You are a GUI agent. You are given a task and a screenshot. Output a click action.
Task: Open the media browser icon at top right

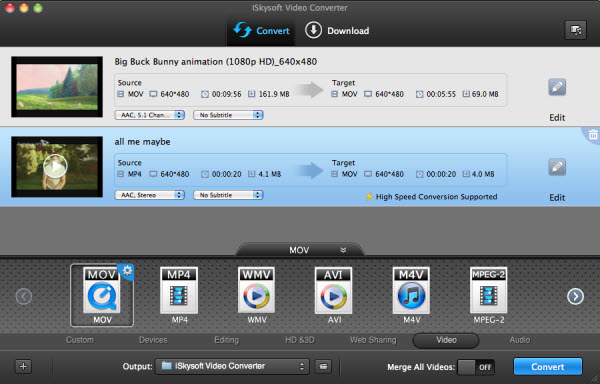pyautogui.click(x=576, y=30)
